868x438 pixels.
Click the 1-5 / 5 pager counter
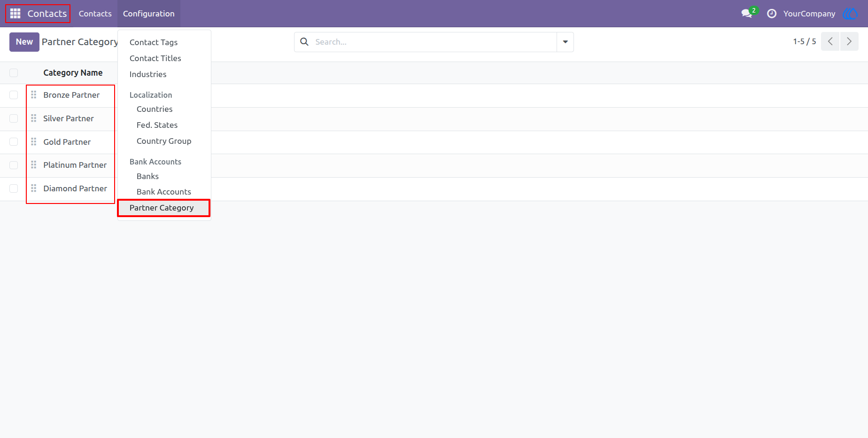[x=805, y=41]
